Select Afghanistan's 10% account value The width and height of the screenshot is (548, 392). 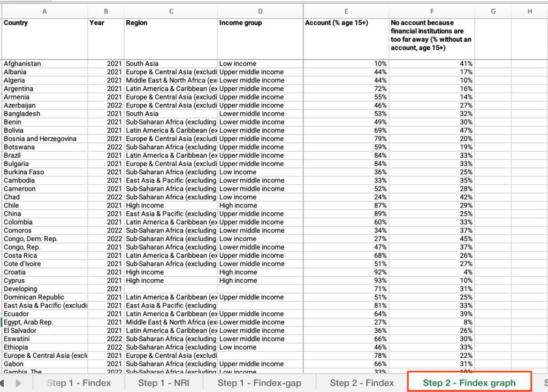[x=346, y=64]
